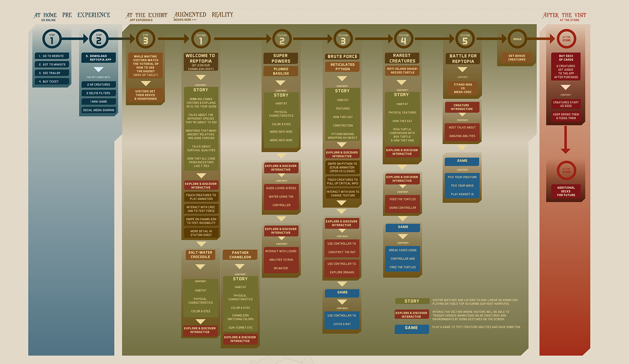Click the Station 1 circle marker
This screenshot has width=629, height=364.
(201, 39)
